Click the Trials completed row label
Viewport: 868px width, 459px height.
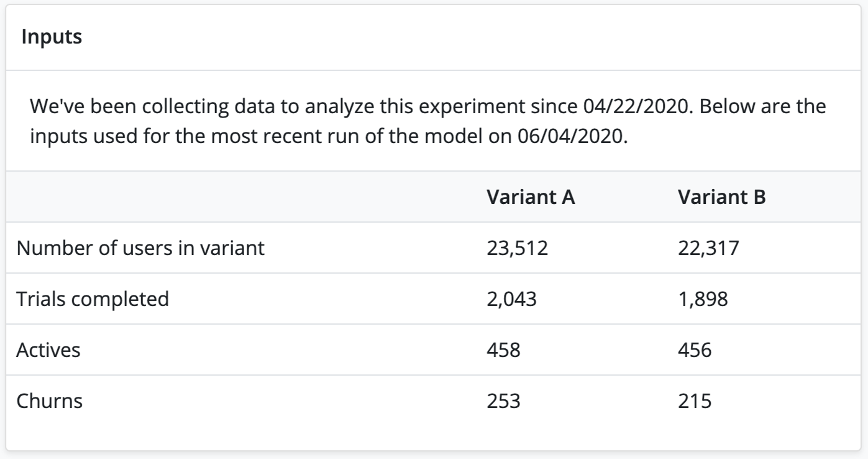coord(93,299)
